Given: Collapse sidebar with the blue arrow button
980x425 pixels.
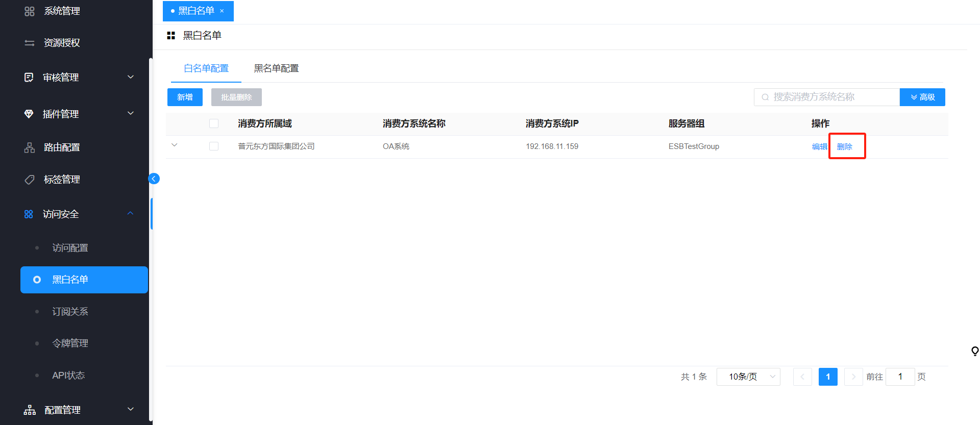Looking at the screenshot, I should click(x=154, y=179).
